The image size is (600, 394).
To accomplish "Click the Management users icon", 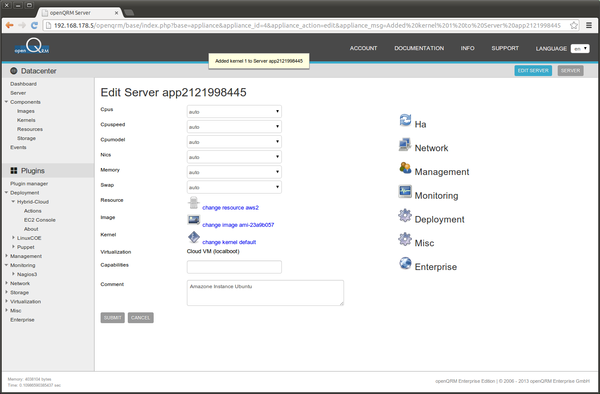I will pos(405,168).
